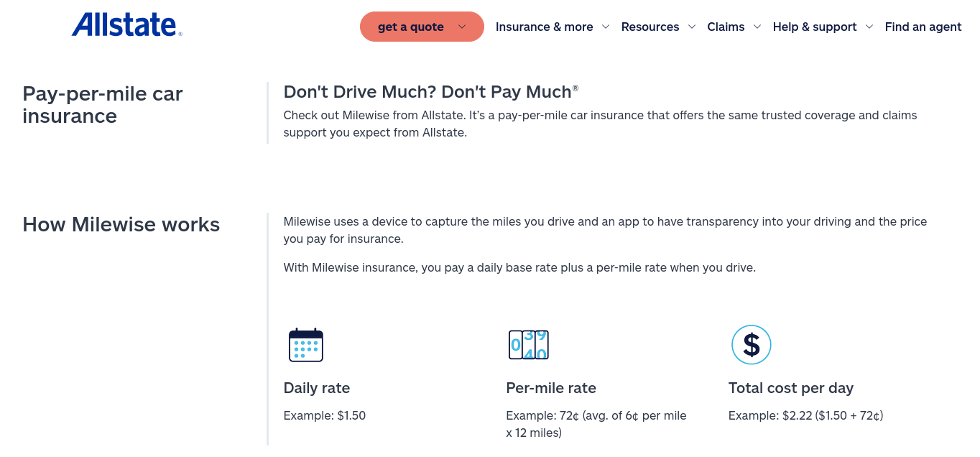Click the How Milewise works heading
Image resolution: width=980 pixels, height=457 pixels.
click(x=121, y=224)
